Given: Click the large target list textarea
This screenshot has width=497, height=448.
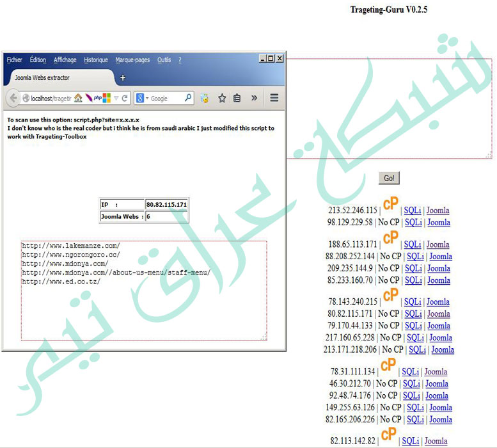Looking at the screenshot, I should 390,108.
